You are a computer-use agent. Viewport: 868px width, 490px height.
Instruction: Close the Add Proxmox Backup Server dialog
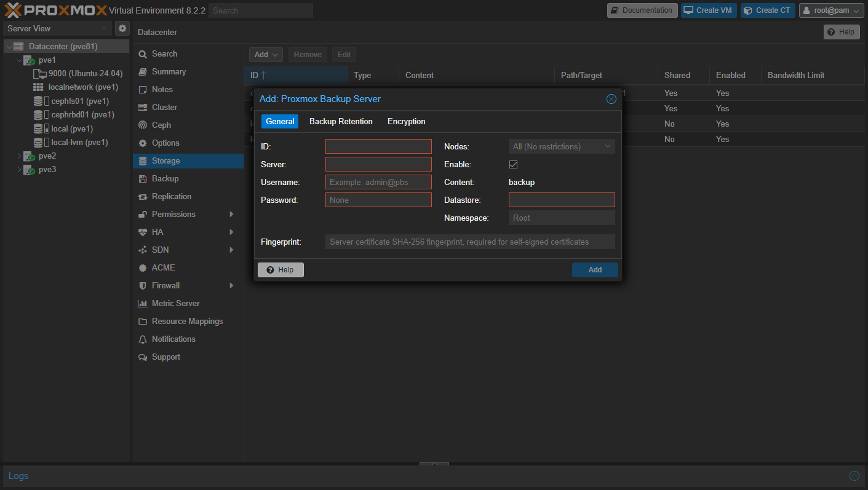point(611,99)
